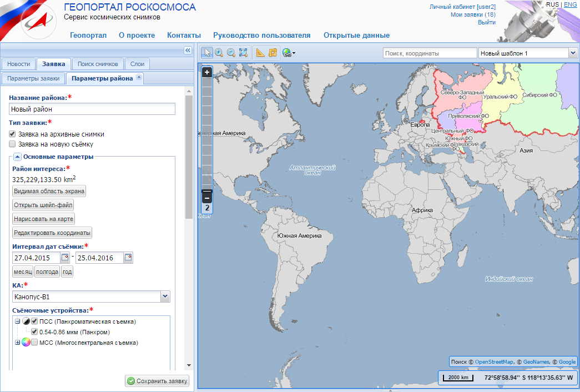Focus the Название района input field
580x392 pixels.
tap(92, 109)
